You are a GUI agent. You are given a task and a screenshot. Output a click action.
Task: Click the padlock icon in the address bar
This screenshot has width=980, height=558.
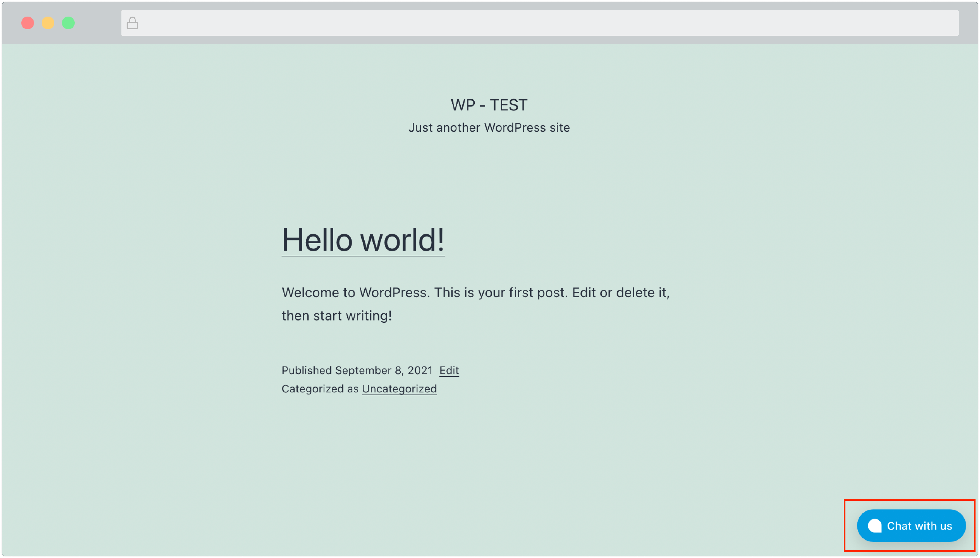(x=132, y=23)
